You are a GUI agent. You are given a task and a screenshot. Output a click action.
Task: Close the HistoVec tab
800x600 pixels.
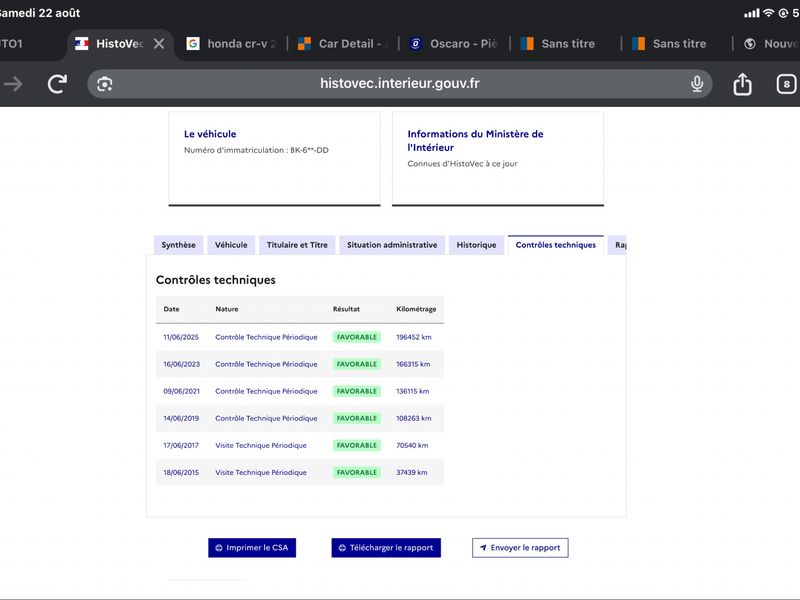pos(159,44)
